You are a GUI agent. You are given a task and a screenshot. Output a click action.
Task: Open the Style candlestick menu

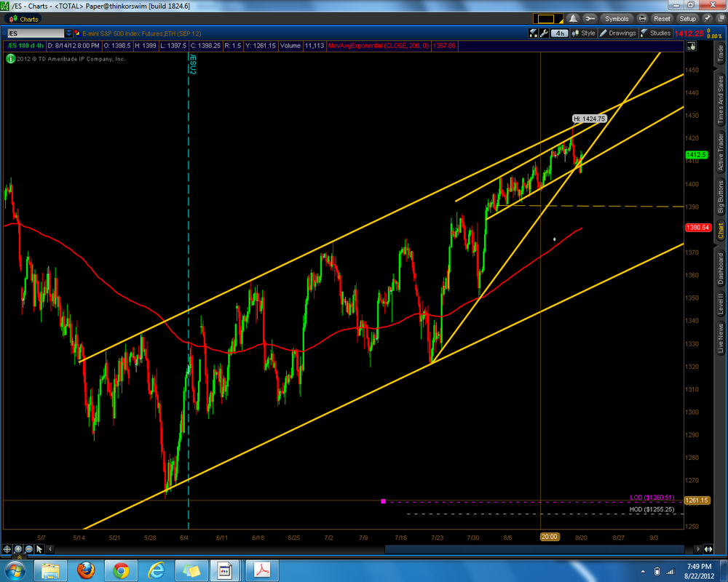(x=584, y=33)
